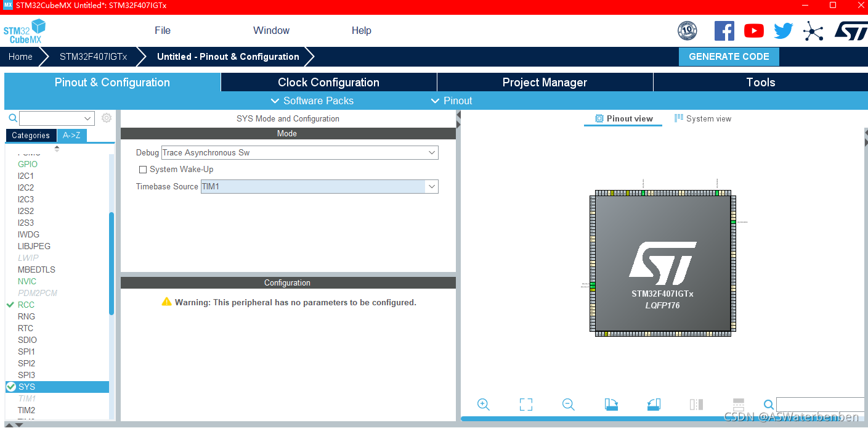Click the peripheral list vertical scrollbar

pyautogui.click(x=112, y=263)
